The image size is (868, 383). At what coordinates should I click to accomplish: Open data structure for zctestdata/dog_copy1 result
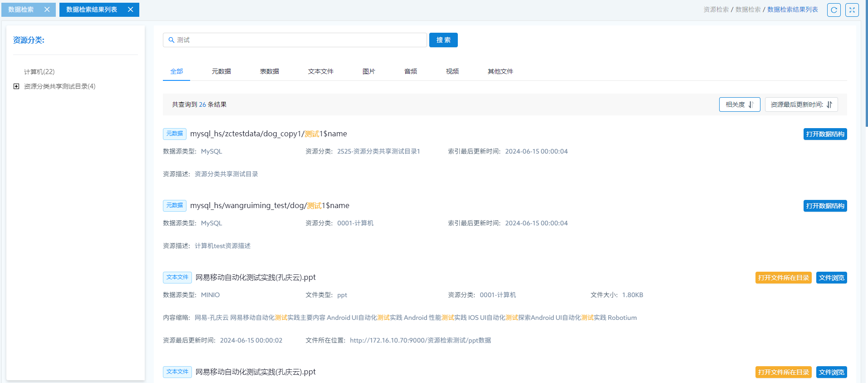[825, 134]
